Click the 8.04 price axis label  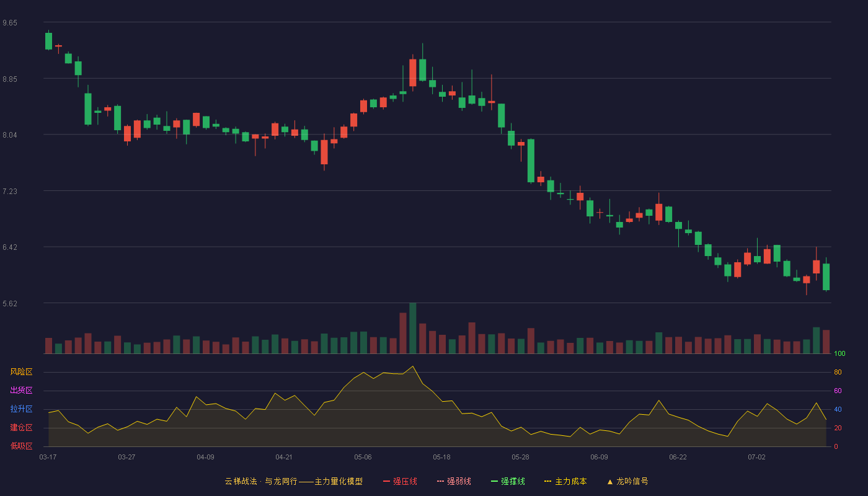click(x=10, y=135)
